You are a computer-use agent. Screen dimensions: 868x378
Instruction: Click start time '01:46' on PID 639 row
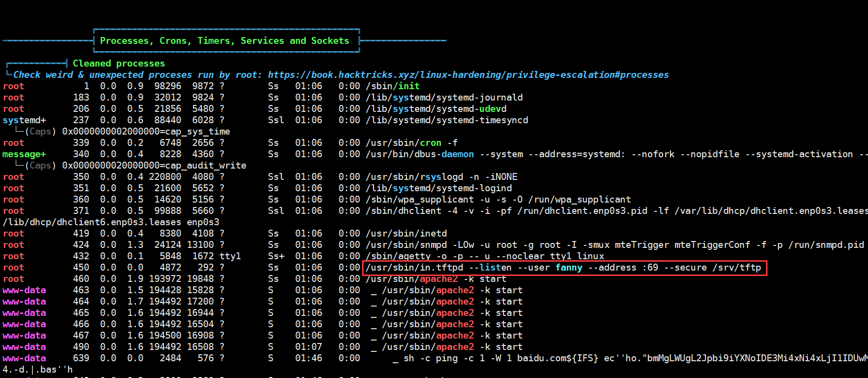pyautogui.click(x=308, y=358)
